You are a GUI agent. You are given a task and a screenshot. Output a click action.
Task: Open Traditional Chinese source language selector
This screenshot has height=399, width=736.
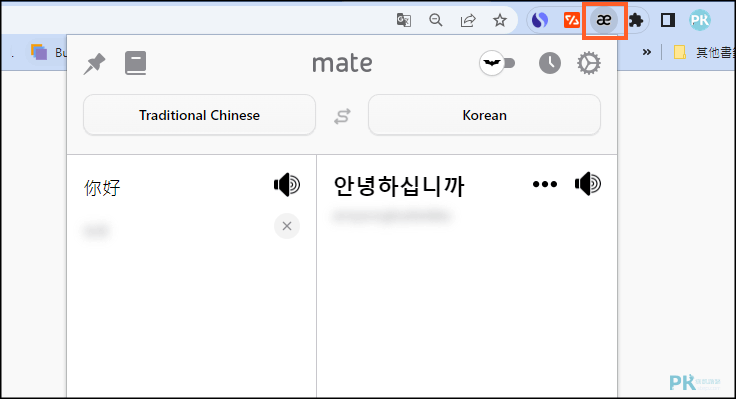[199, 115]
